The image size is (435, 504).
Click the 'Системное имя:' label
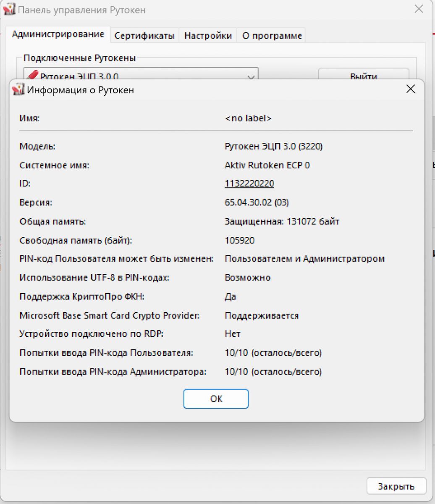tap(55, 165)
